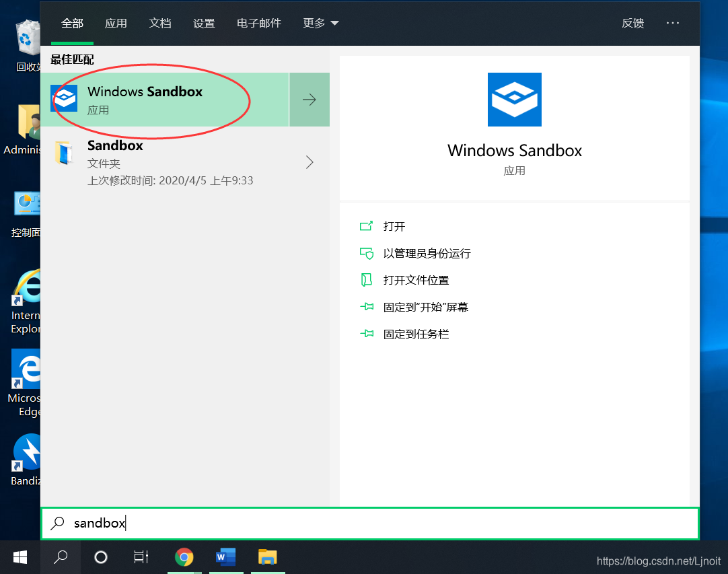The width and height of the screenshot is (728, 574).
Task: Click the pin to taskbar icon
Action: (x=367, y=334)
